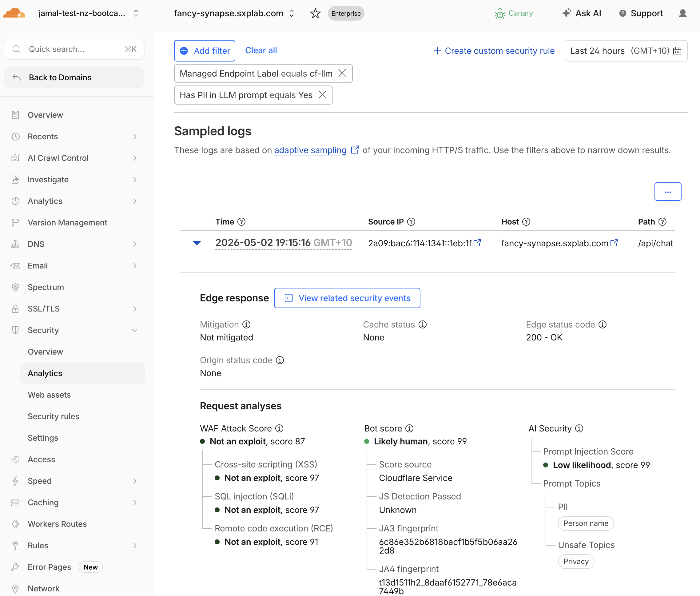Open the adaptive sampling link
The width and height of the screenshot is (700, 596).
[x=310, y=150]
